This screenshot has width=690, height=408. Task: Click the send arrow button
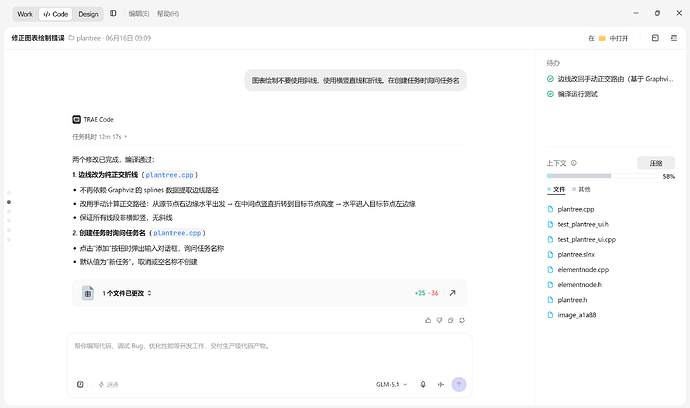pos(459,385)
